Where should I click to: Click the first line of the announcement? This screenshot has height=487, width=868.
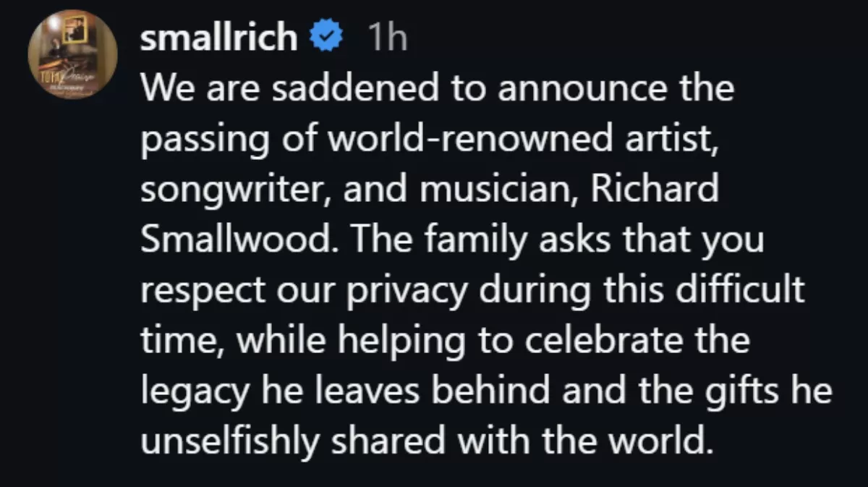438,88
